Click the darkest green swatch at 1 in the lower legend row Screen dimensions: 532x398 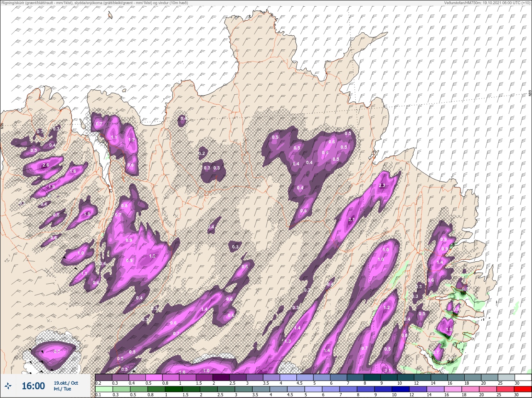174,389
